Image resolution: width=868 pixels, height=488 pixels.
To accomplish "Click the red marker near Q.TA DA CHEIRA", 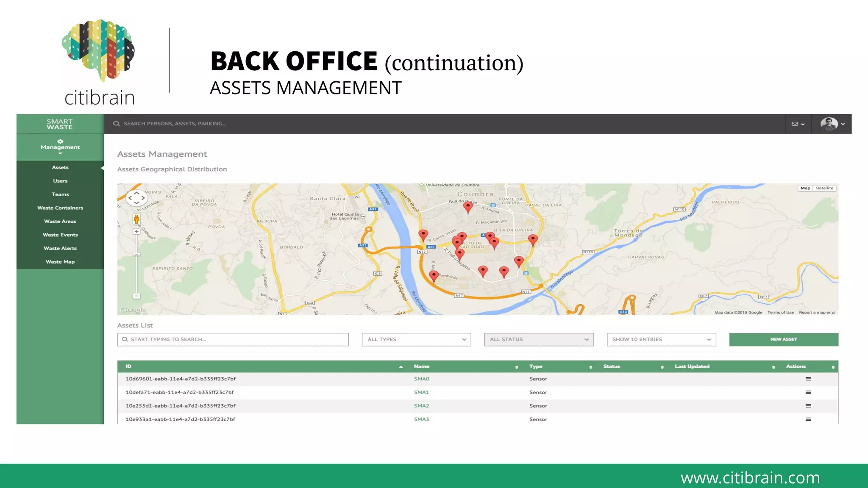I will pos(533,241).
